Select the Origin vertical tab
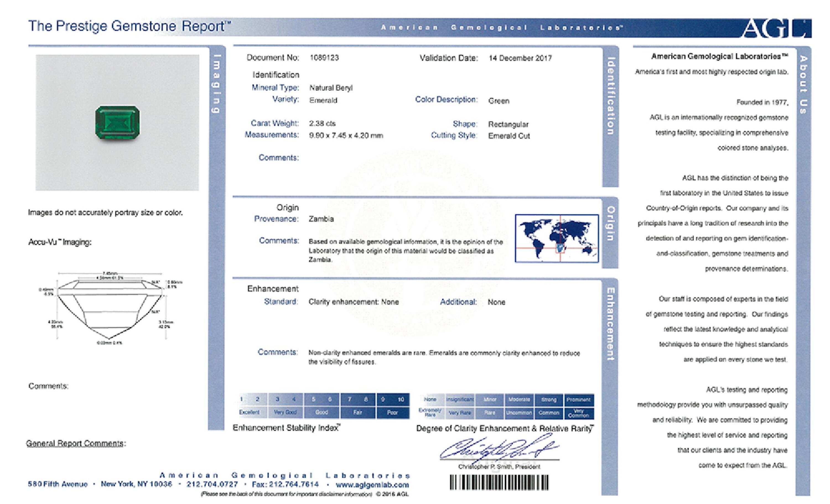Image resolution: width=830 pixels, height=504 pixels. click(x=610, y=224)
